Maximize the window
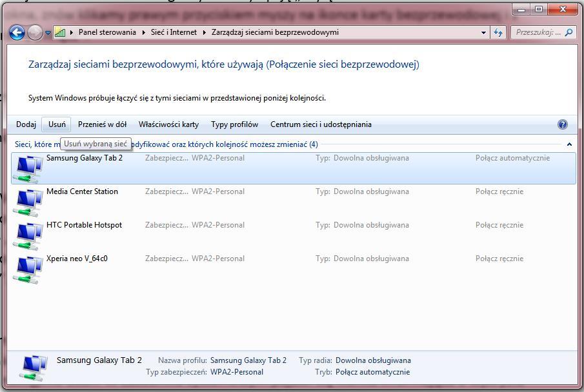This screenshot has width=584, height=392. click(539, 9)
